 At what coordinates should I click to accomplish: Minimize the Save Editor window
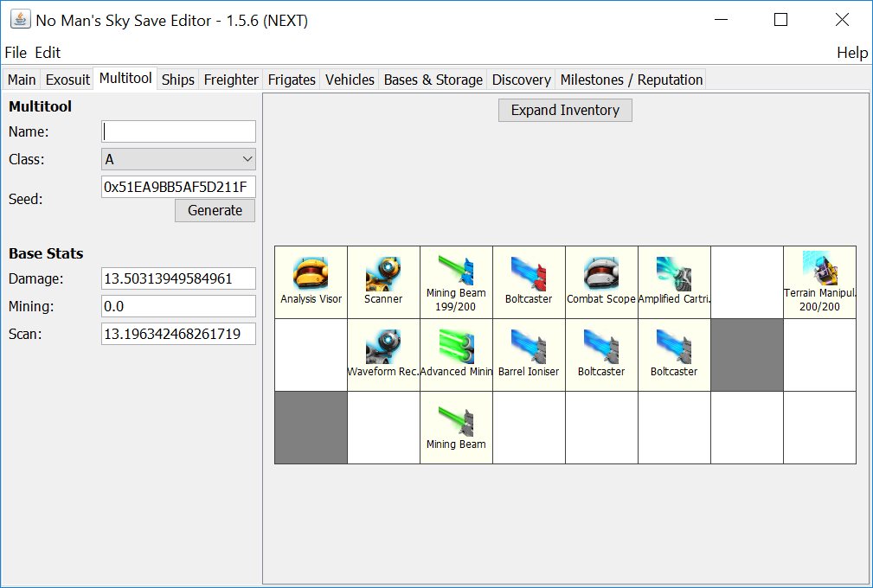click(x=721, y=20)
